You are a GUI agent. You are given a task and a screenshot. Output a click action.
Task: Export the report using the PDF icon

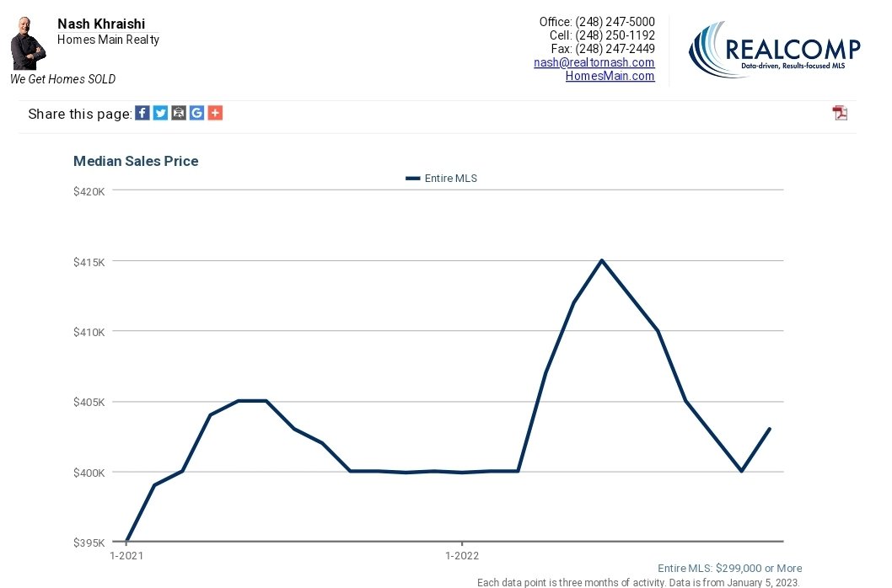[x=840, y=112]
